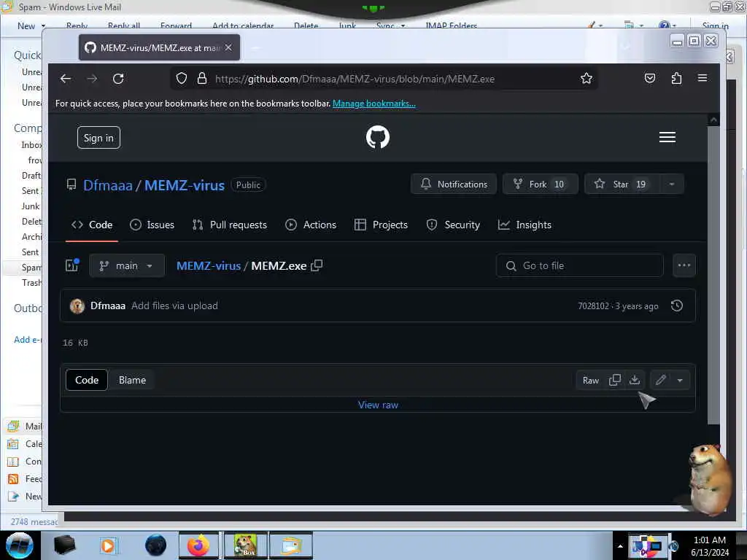Image resolution: width=747 pixels, height=560 pixels.
Task: Go back with the browser back arrow
Action: tap(66, 79)
